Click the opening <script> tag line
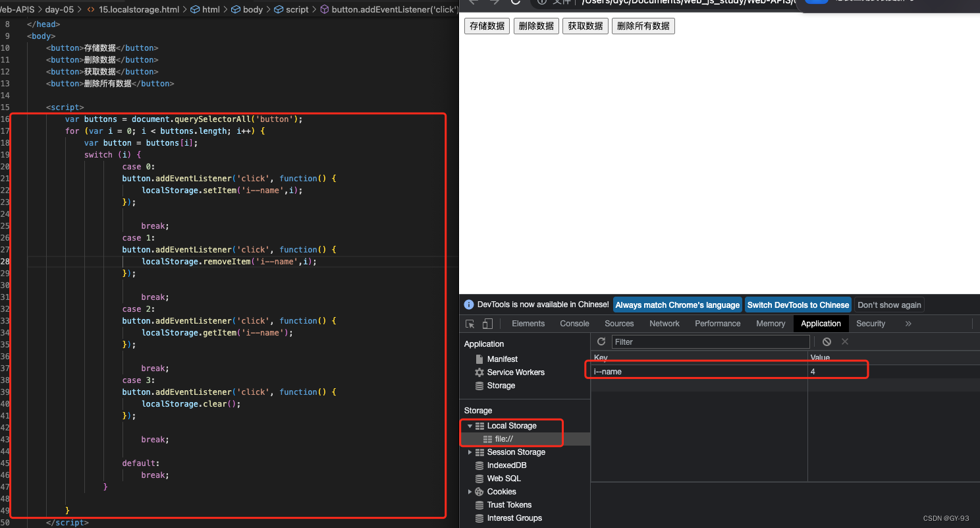The width and height of the screenshot is (980, 528). click(x=65, y=107)
